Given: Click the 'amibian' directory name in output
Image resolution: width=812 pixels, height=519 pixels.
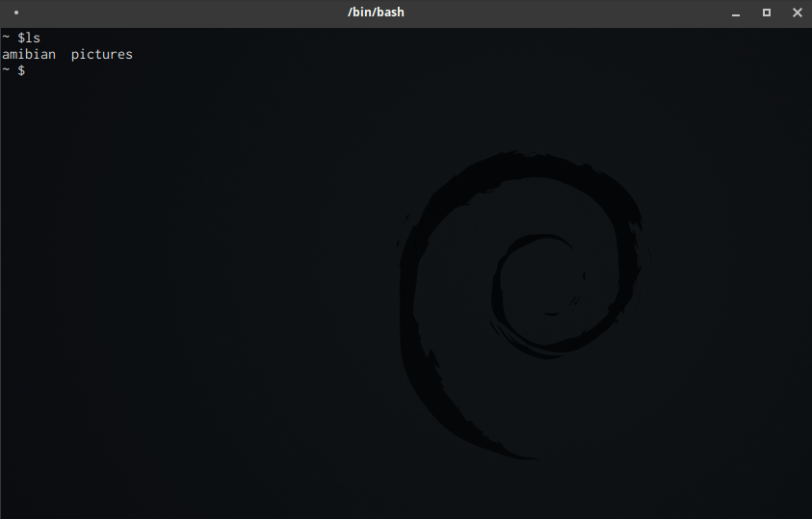Looking at the screenshot, I should (29, 54).
